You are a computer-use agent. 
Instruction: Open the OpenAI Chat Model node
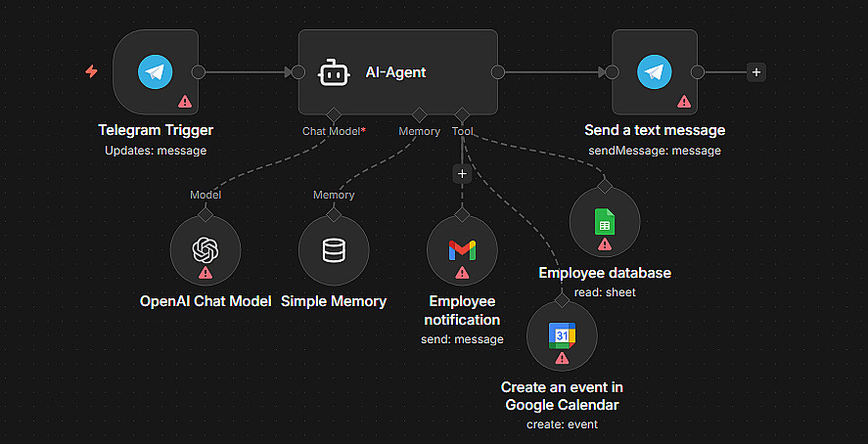pos(206,250)
